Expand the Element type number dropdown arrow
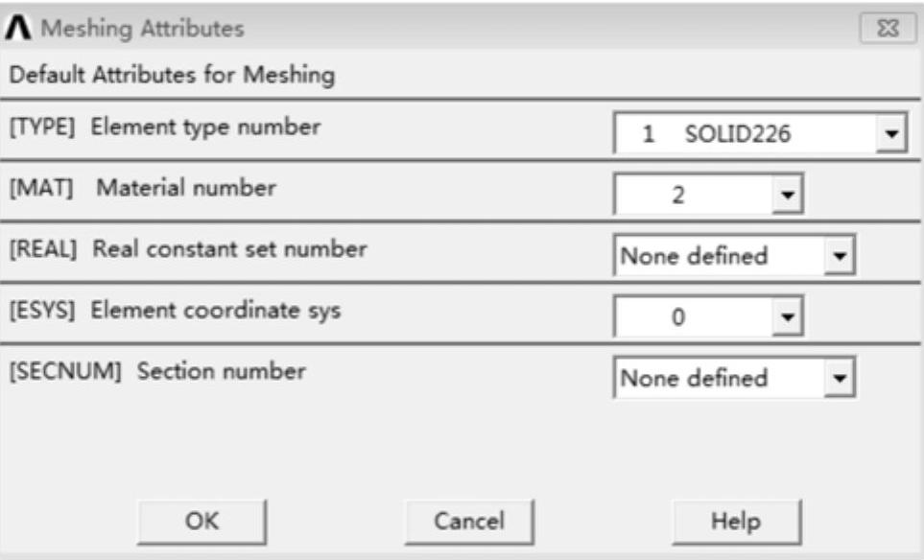The width and height of the screenshot is (924, 560). [x=891, y=135]
